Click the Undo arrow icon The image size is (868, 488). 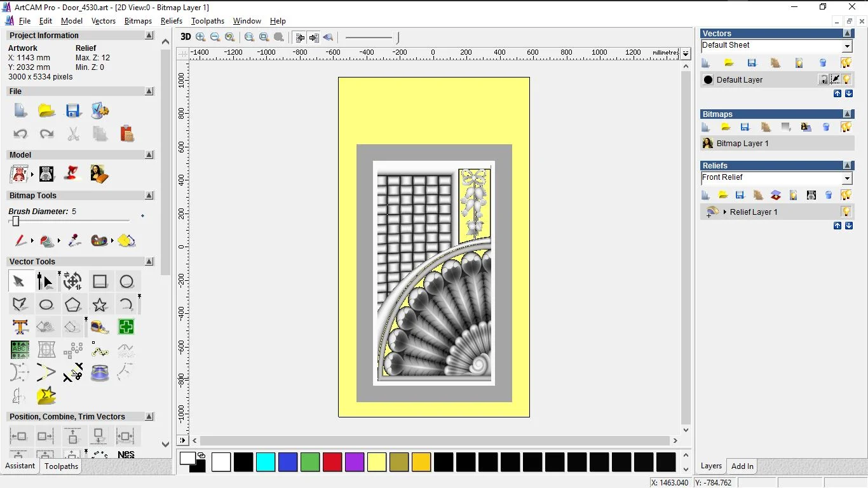click(20, 134)
